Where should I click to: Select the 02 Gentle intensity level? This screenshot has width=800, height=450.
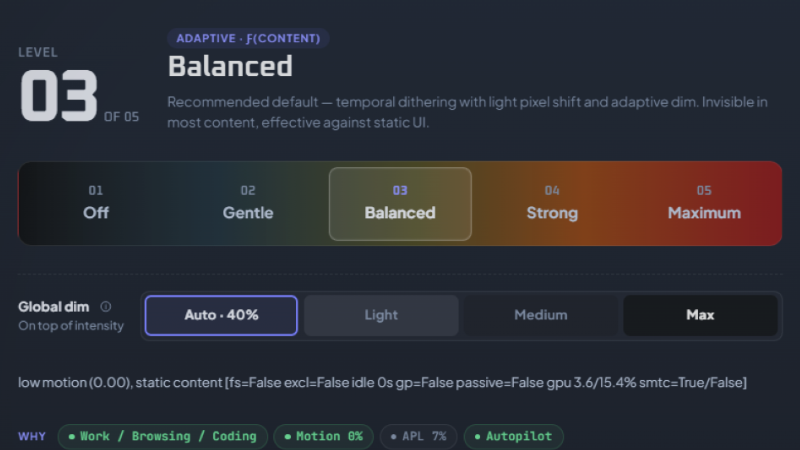tap(248, 204)
